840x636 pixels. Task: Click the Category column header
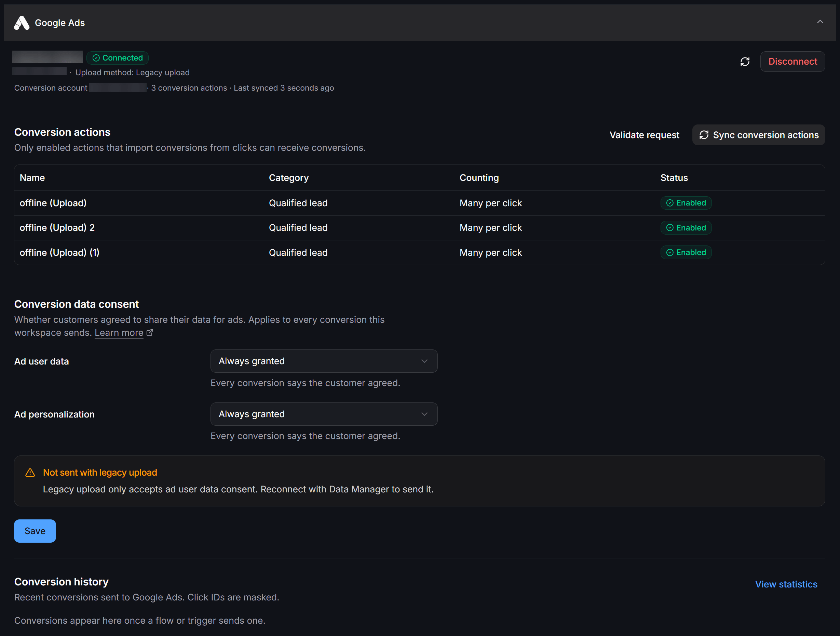[x=289, y=178]
